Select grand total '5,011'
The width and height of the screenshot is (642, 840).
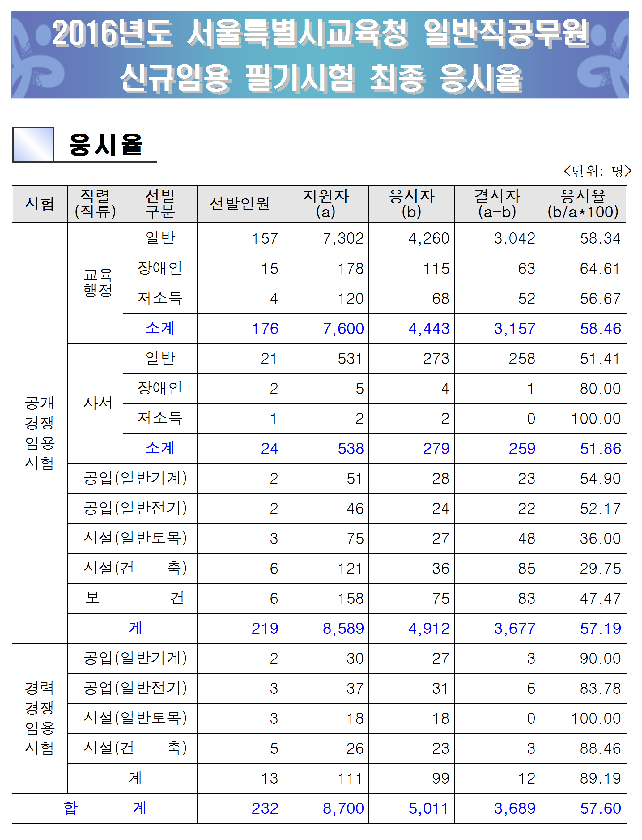(x=429, y=809)
